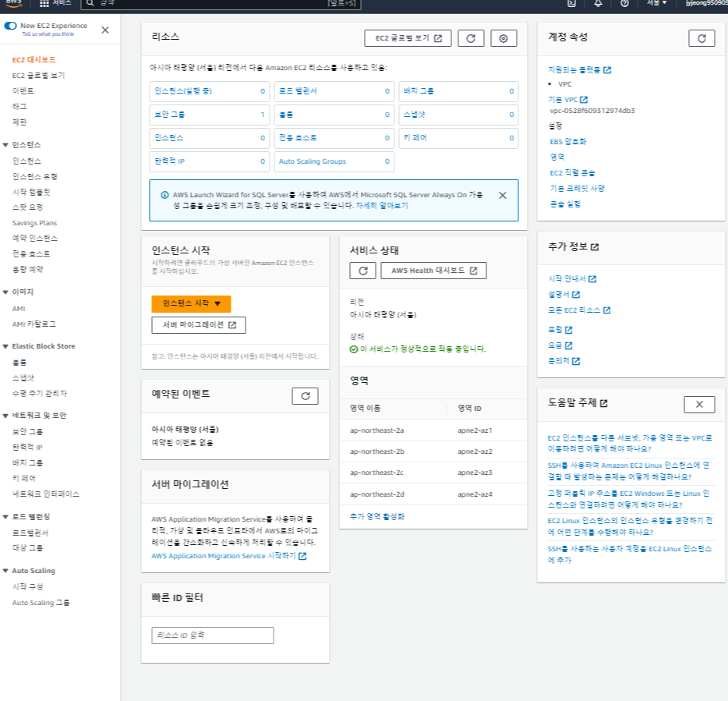Select apne2-az4 zone ID cell
The width and height of the screenshot is (728, 701).
[475, 494]
